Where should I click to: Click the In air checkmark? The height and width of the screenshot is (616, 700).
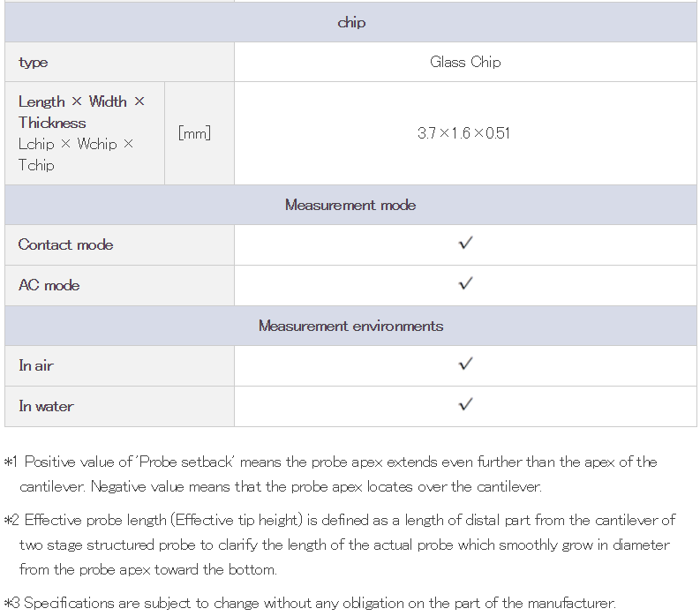pos(465,364)
